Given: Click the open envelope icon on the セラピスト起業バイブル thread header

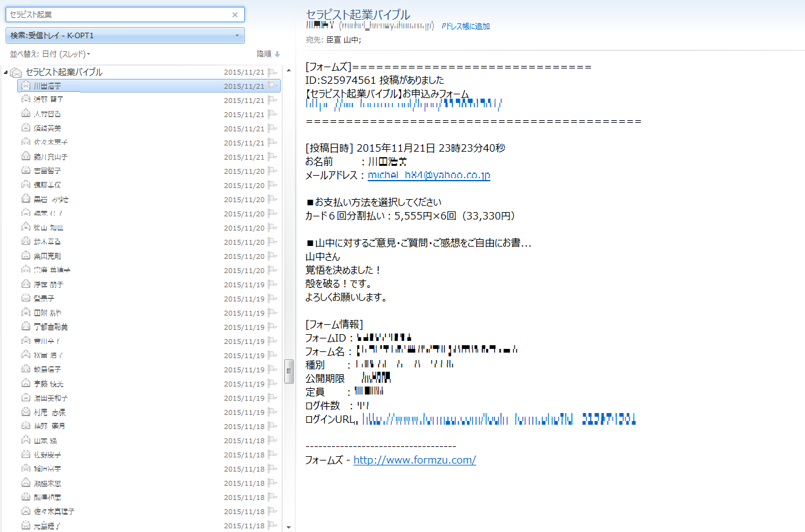Looking at the screenshot, I should 15,72.
